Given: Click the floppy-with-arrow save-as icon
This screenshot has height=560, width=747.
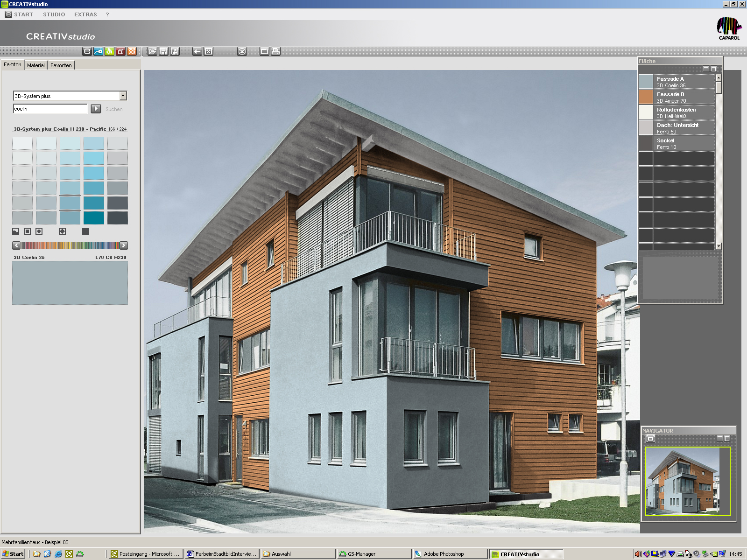Looking at the screenshot, I should pos(175,51).
